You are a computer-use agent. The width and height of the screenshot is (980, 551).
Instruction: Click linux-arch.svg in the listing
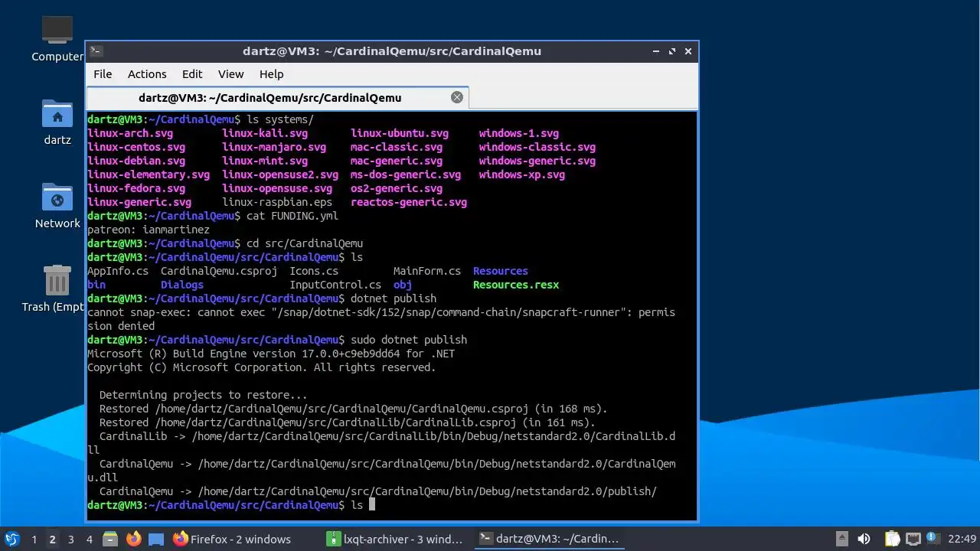130,133
